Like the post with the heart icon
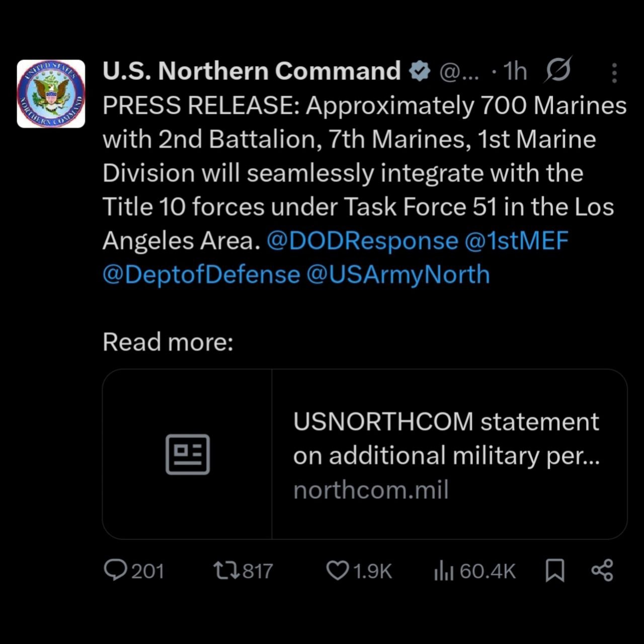Image resolution: width=644 pixels, height=644 pixels. coord(337,571)
